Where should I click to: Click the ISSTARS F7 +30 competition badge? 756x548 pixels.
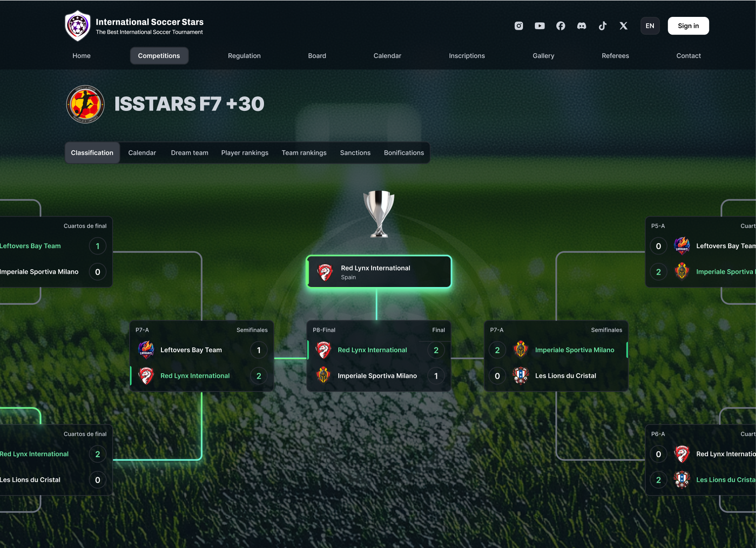pos(85,104)
